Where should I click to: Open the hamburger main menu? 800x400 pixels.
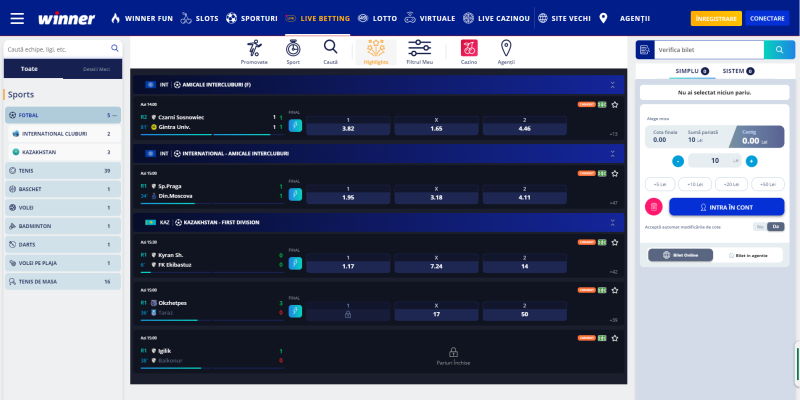point(17,18)
